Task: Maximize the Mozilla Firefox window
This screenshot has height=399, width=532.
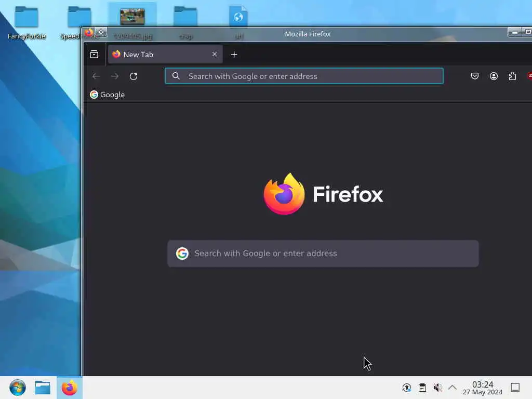Action: tap(528, 32)
